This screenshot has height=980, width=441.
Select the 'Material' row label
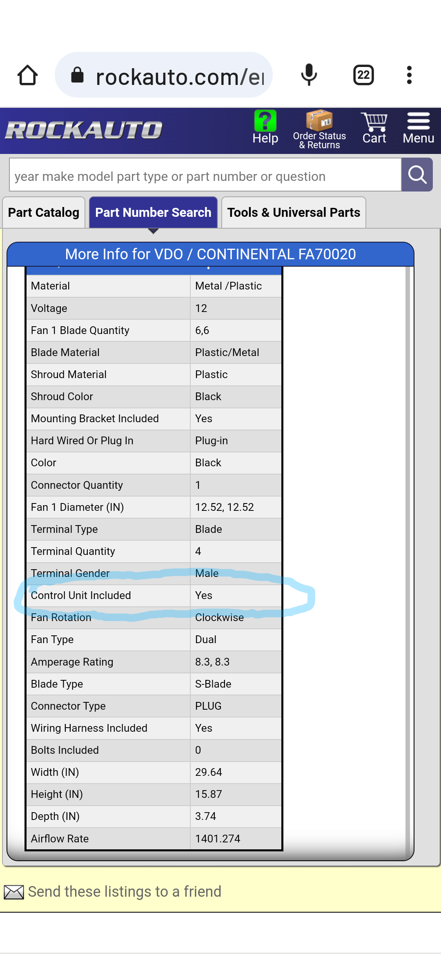point(50,286)
